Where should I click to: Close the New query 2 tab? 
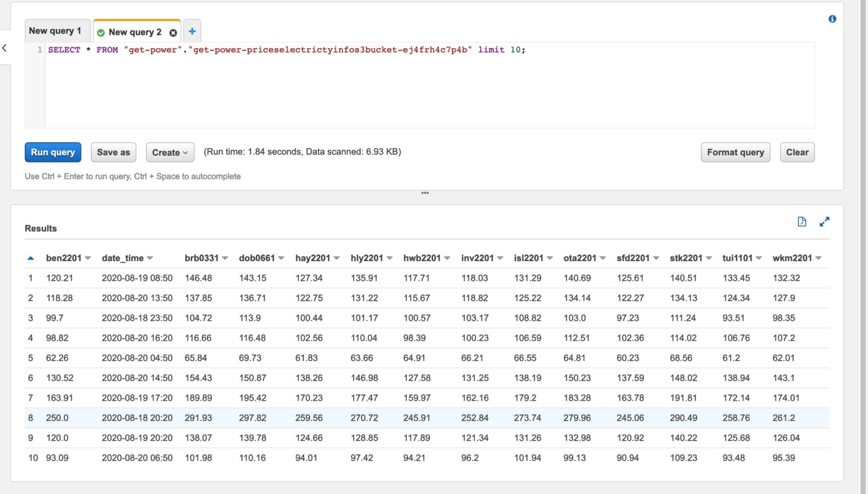click(x=173, y=33)
